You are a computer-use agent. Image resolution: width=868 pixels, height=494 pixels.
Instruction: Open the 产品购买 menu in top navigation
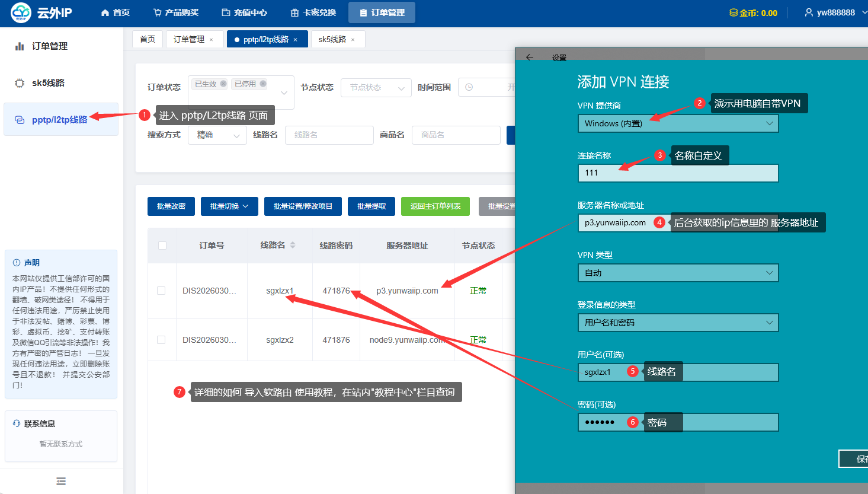tap(176, 12)
